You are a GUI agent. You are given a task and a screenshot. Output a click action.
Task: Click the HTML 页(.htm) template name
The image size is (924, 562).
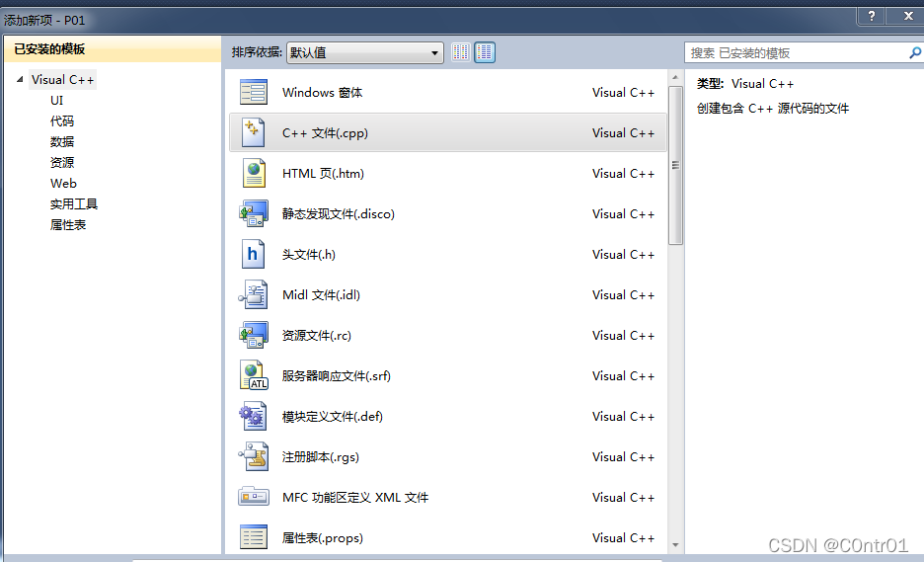pyautogui.click(x=323, y=174)
